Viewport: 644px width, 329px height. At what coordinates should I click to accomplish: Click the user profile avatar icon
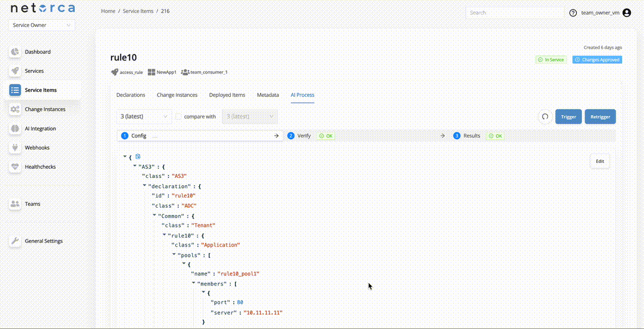coord(627,13)
